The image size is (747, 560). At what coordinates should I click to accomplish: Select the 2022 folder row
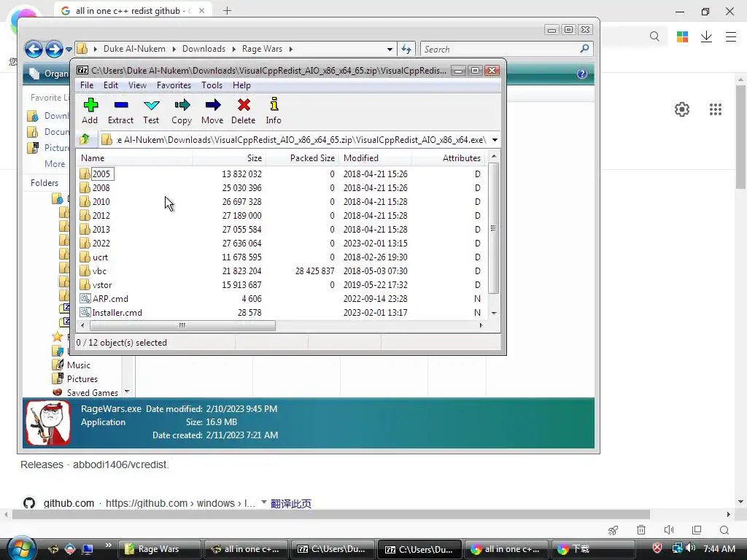tap(281, 244)
